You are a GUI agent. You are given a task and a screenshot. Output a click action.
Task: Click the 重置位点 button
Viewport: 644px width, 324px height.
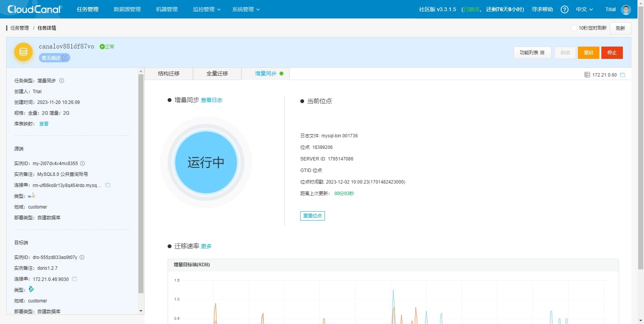pyautogui.click(x=312, y=216)
